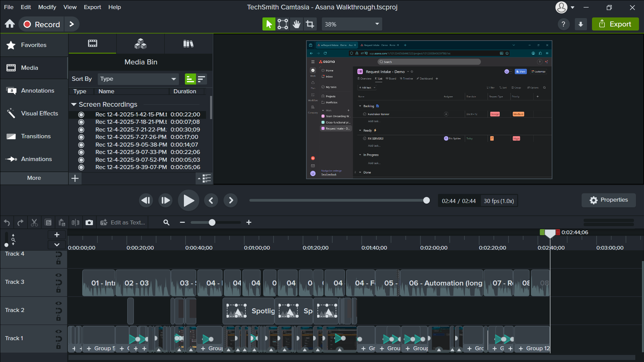
Task: Expand the Record options arrow
Action: (x=71, y=24)
